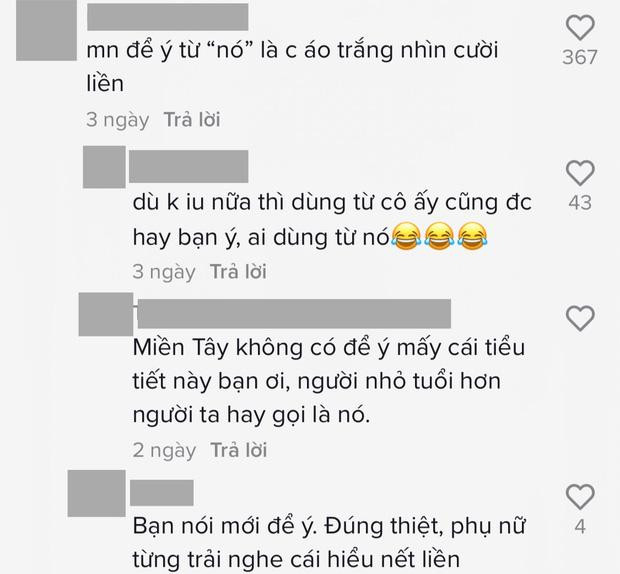Heart the comment starting 'Bạn nói mới để ý'

[580, 497]
